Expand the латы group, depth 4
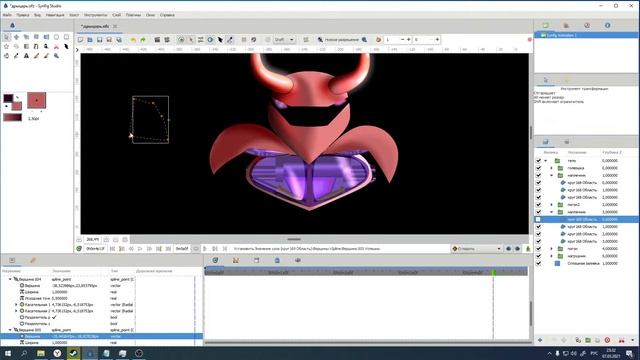The width and height of the screenshot is (640, 360). (551, 249)
